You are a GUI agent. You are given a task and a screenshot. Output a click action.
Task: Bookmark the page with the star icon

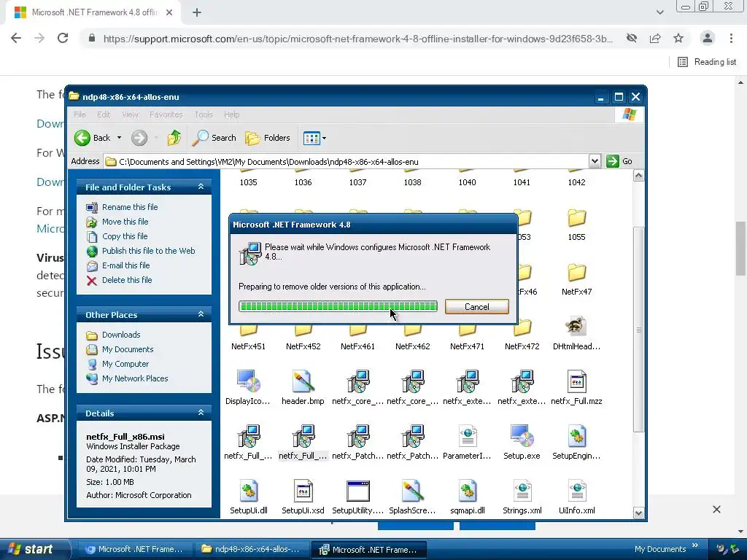678,38
